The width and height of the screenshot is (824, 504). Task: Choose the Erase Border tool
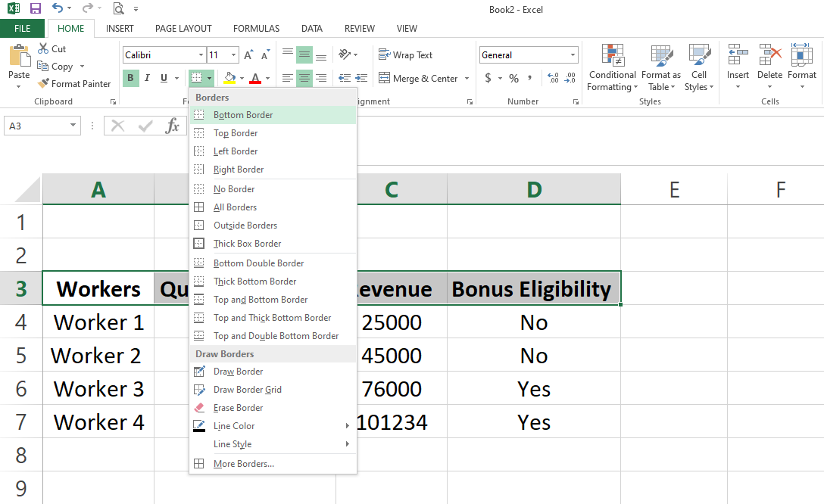[x=238, y=408]
